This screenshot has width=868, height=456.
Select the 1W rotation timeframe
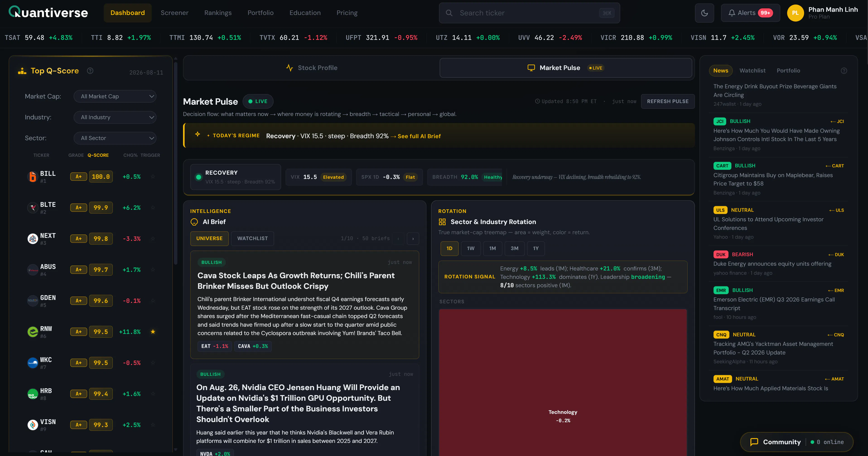coord(471,249)
